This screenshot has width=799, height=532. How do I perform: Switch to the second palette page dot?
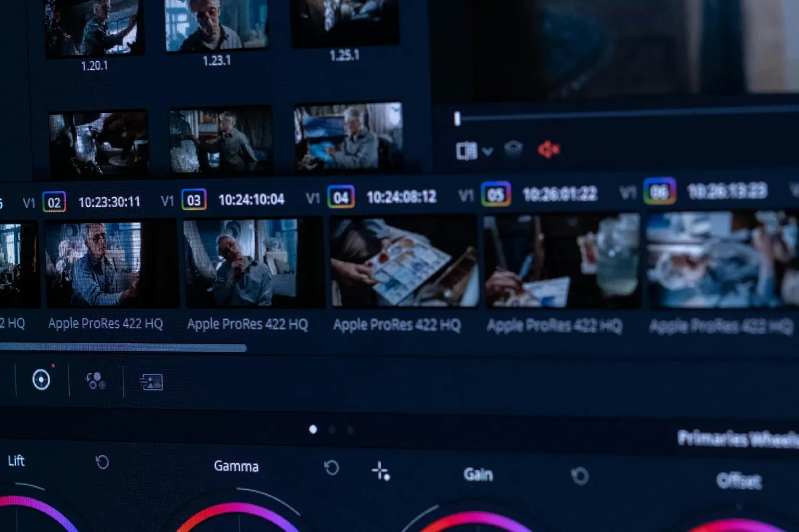[x=332, y=430]
